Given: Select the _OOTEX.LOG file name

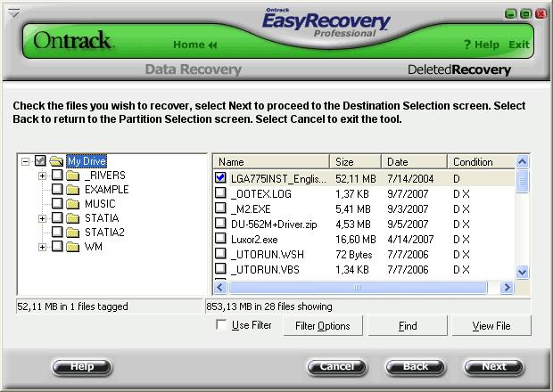Looking at the screenshot, I should pyautogui.click(x=261, y=194).
